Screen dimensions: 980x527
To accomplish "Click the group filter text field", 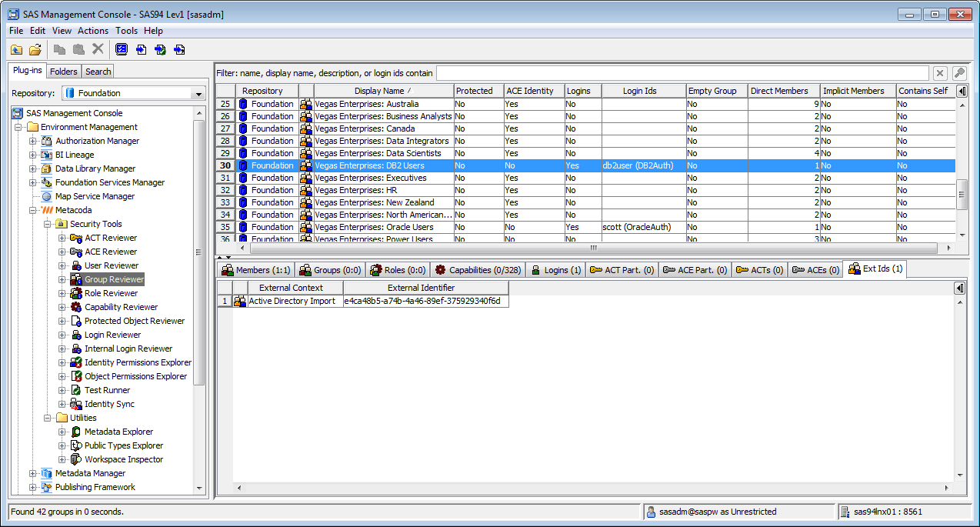I will tap(683, 73).
